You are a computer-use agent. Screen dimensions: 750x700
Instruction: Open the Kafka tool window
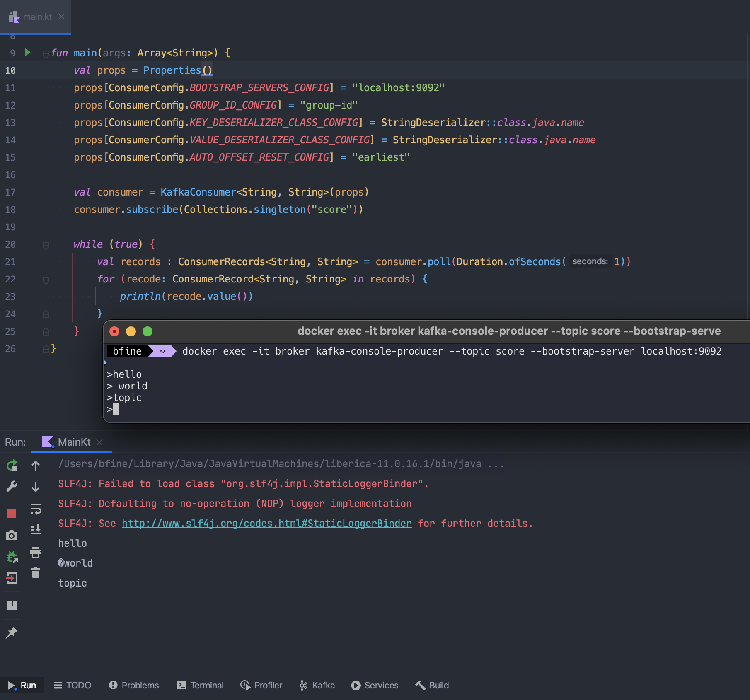[317, 685]
